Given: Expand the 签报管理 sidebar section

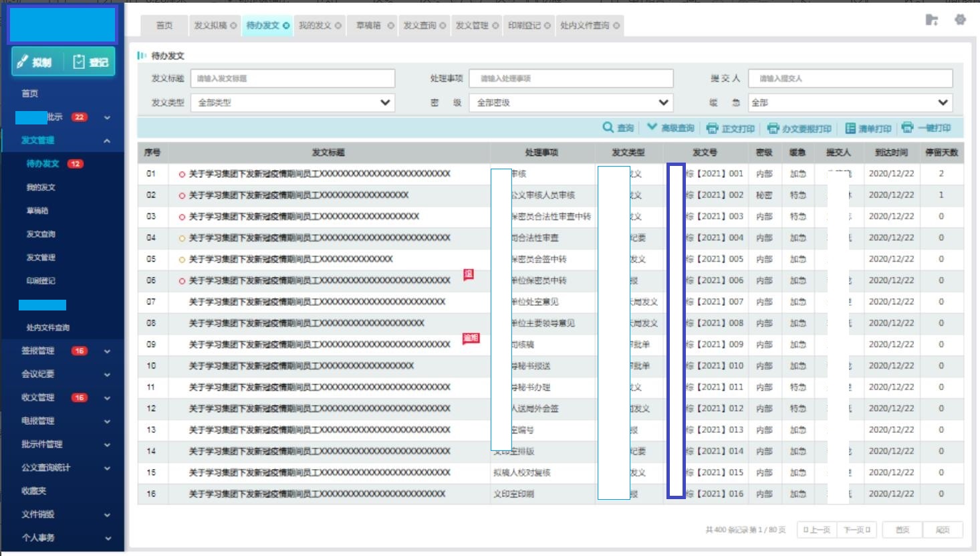Looking at the screenshot, I should 107,351.
